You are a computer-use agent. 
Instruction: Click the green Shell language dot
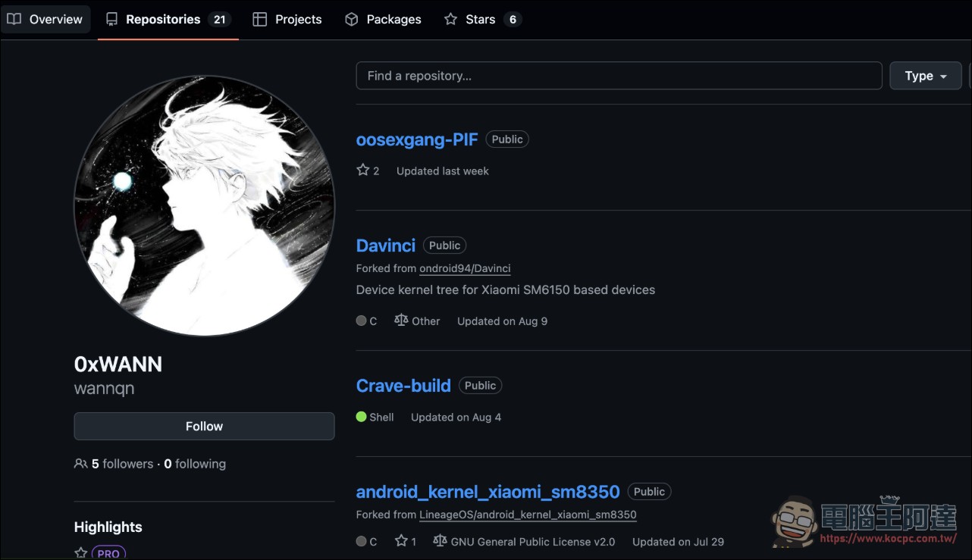click(x=362, y=417)
